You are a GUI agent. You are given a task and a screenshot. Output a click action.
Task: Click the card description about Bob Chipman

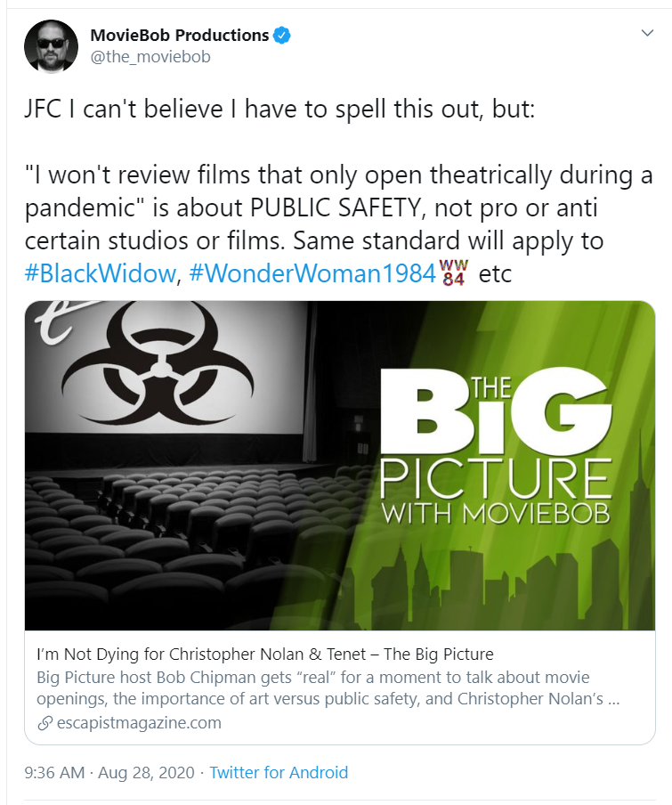(x=328, y=688)
